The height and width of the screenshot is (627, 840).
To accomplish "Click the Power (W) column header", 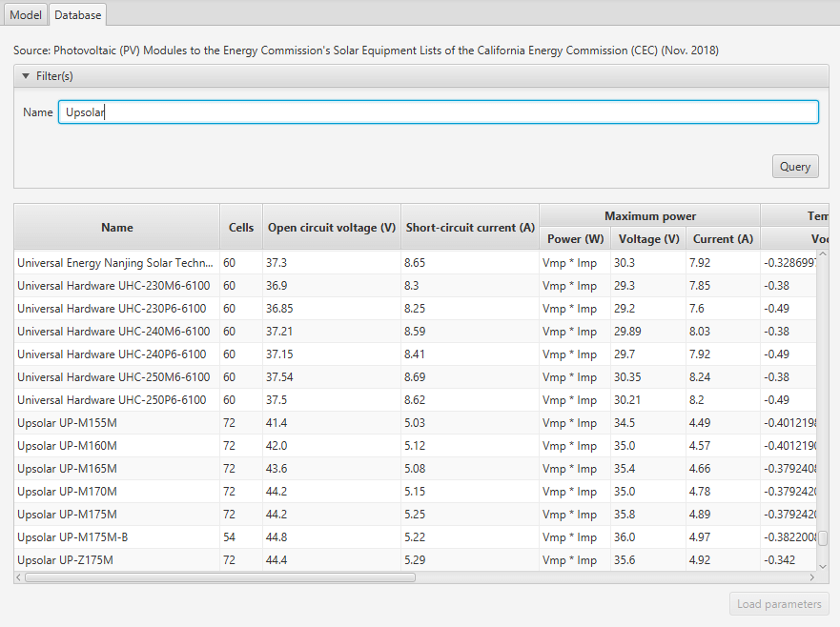I will click(x=575, y=239).
